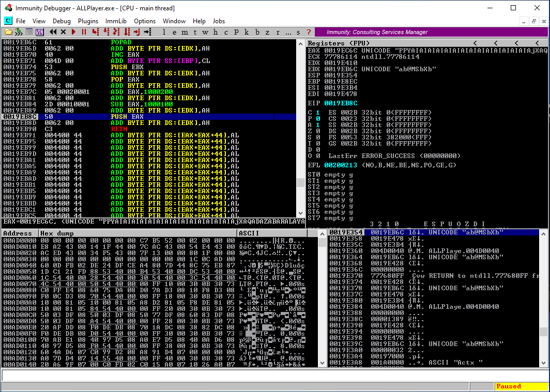This screenshot has width=550, height=392.
Task: Show references with the r button
Action: click(x=278, y=32)
